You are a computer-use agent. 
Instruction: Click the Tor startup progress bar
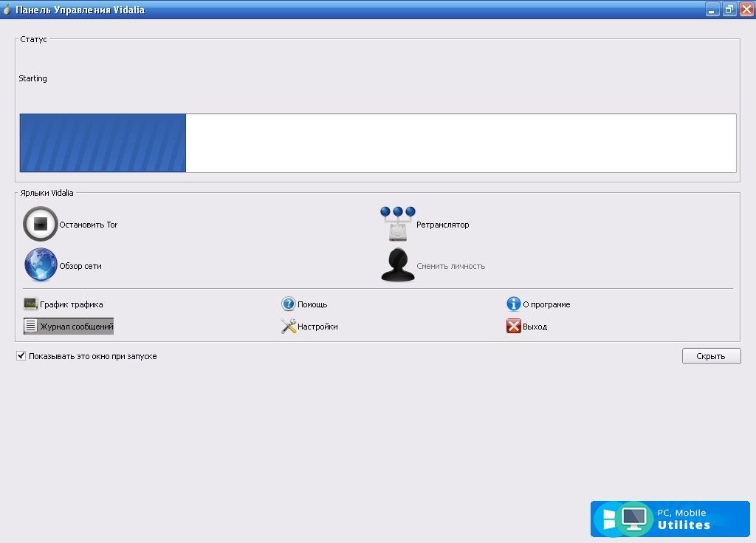[378, 143]
